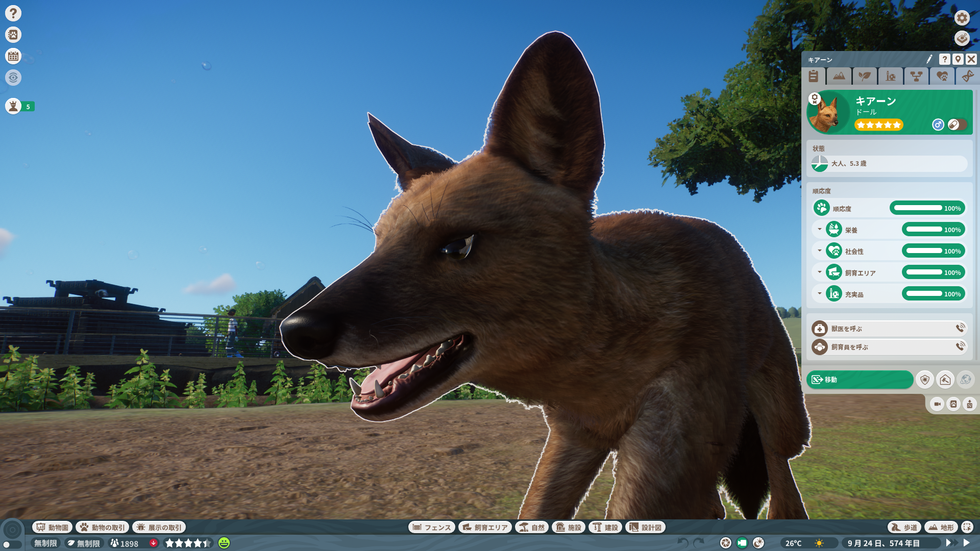This screenshot has height=551, width=980.
Task: Click the 充実品 100% progress bar
Action: pyautogui.click(x=934, y=294)
